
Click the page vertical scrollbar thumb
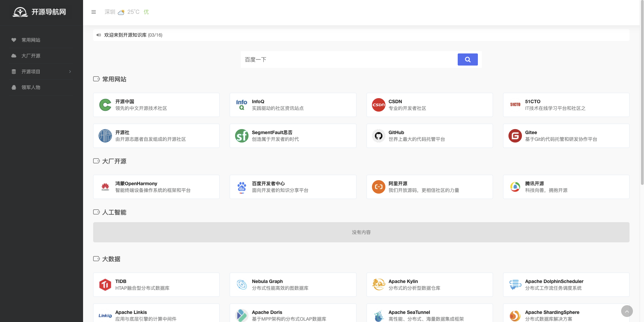tap(642, 92)
